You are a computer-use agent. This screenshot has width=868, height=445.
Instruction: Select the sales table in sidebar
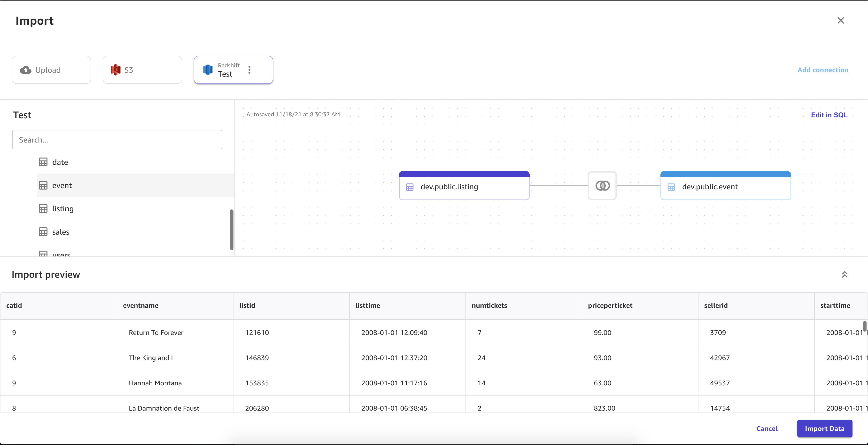coord(61,231)
